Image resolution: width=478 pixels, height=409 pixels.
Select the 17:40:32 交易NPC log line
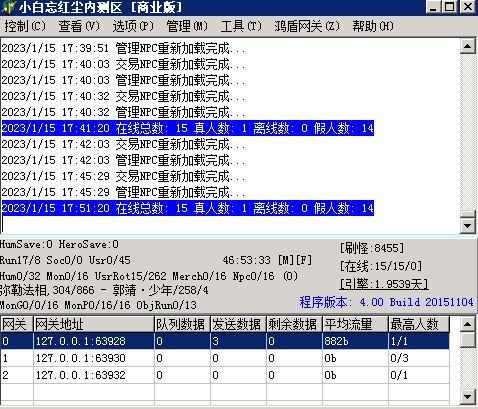pyautogui.click(x=123, y=96)
